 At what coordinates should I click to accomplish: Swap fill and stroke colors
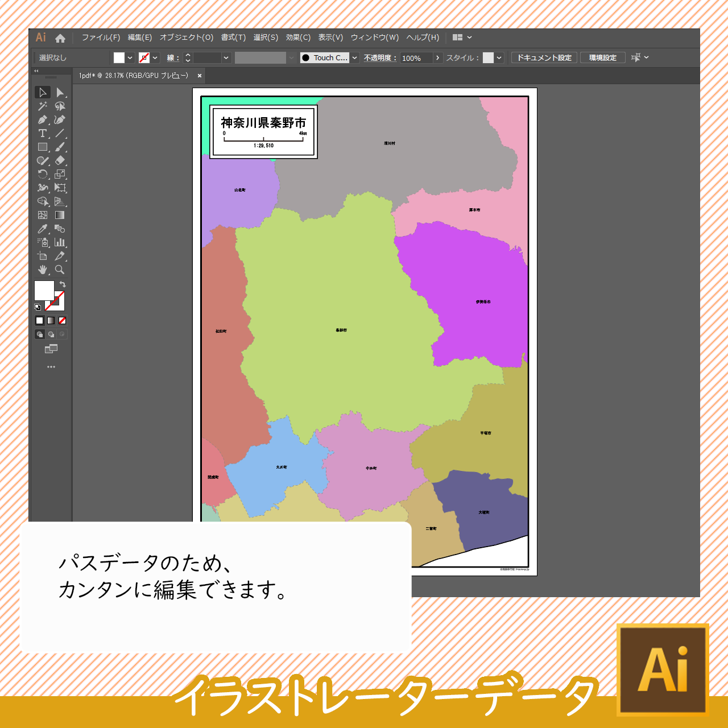coord(63,284)
